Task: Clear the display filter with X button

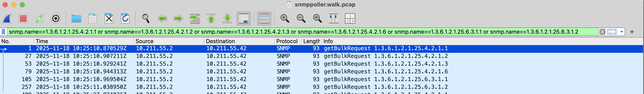Action: (x=602, y=32)
